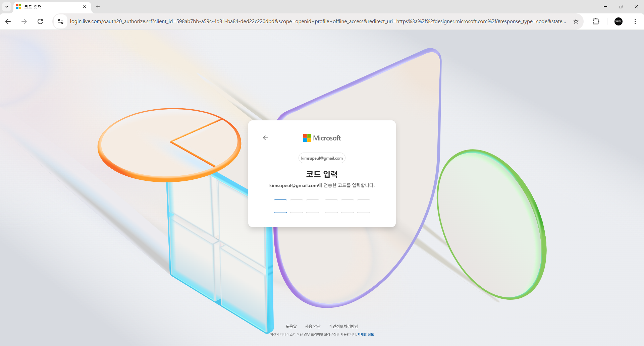Screen dimensions: 644x346
Task: Focus the second code digit box
Action: [297, 206]
